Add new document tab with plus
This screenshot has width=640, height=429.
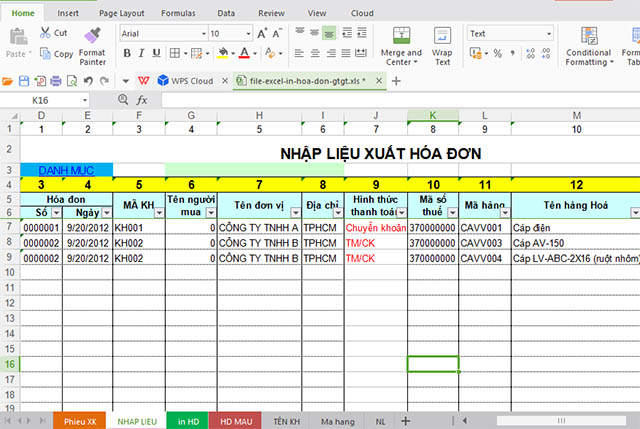396,81
